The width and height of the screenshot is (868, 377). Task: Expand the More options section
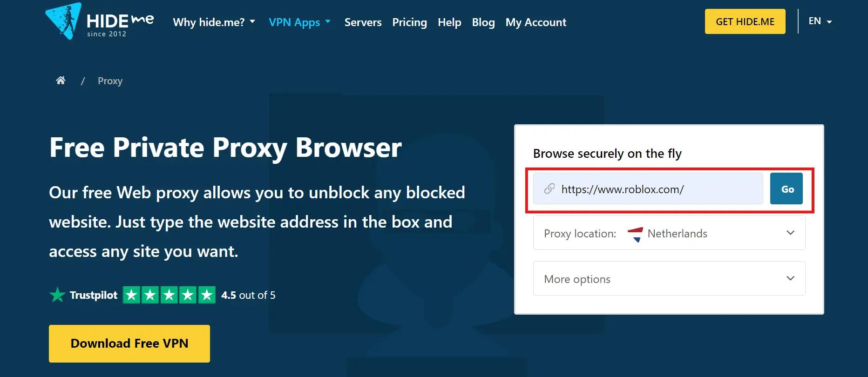tap(669, 278)
